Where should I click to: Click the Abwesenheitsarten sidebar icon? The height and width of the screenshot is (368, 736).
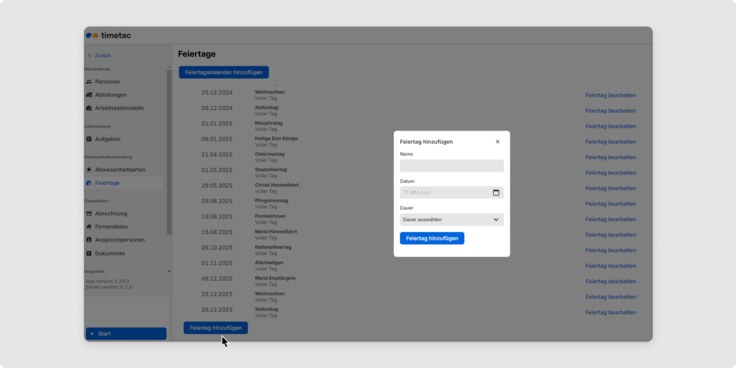(x=89, y=169)
